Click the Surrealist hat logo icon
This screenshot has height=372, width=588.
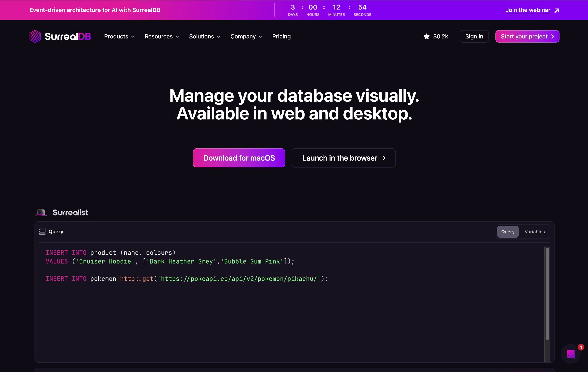41,212
